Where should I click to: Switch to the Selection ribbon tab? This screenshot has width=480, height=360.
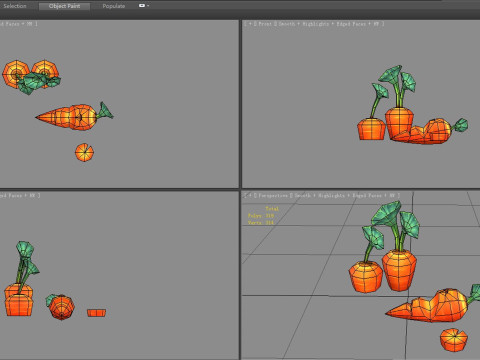coord(15,6)
